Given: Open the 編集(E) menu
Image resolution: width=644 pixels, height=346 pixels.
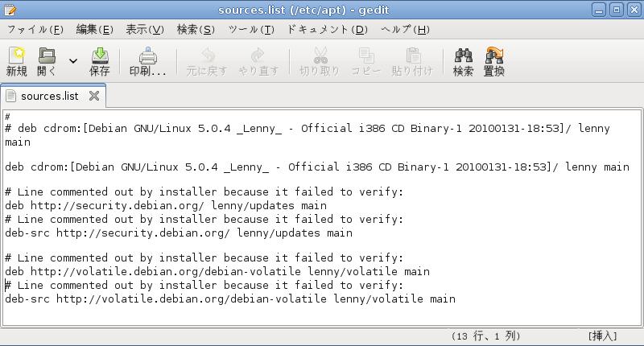Looking at the screenshot, I should [94, 30].
